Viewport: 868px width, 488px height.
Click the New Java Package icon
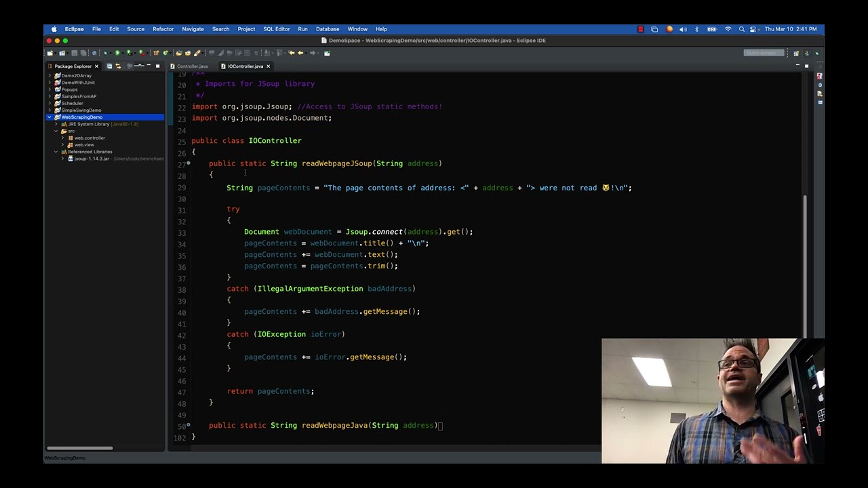(x=156, y=53)
